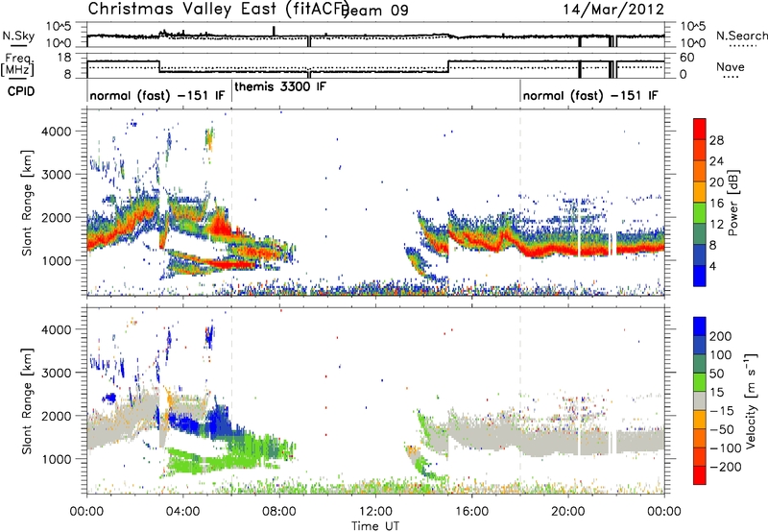Click the "4000" tick of the power panel
The image size is (768, 532).
click(56, 132)
